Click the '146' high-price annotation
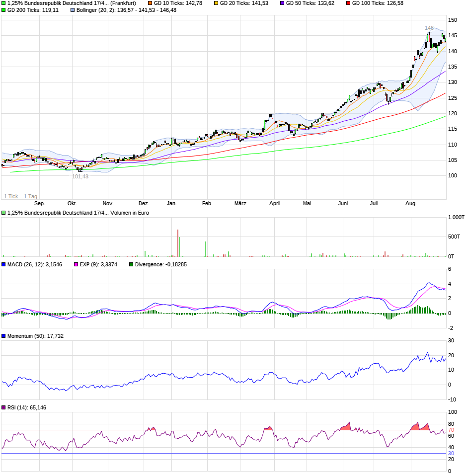The image size is (467, 476). click(x=429, y=28)
